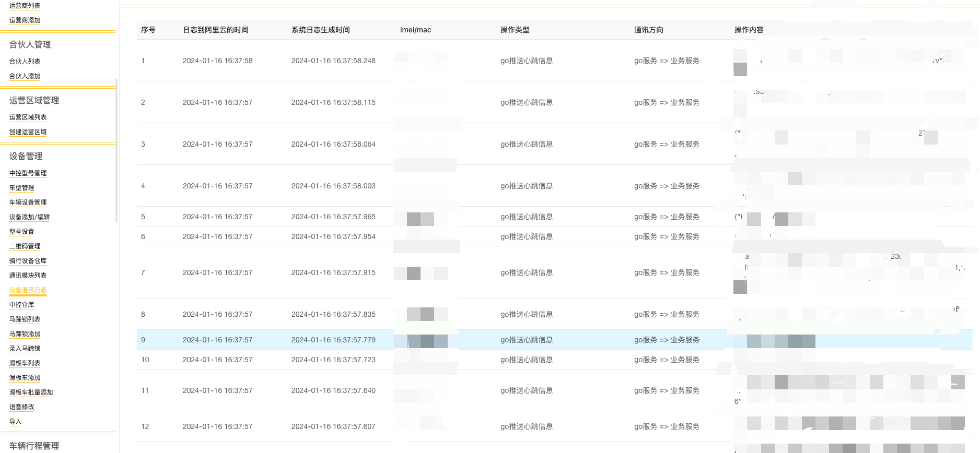Open 运营区域列表 link
The height and width of the screenshot is (453, 980).
pyautogui.click(x=28, y=117)
